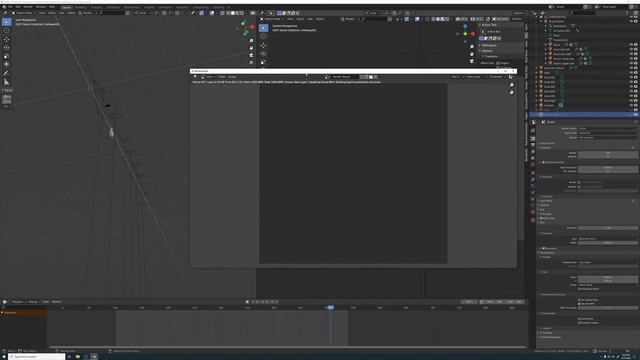640x360 pixels.
Task: Open Keying menu in timeline header
Action: click(33, 302)
